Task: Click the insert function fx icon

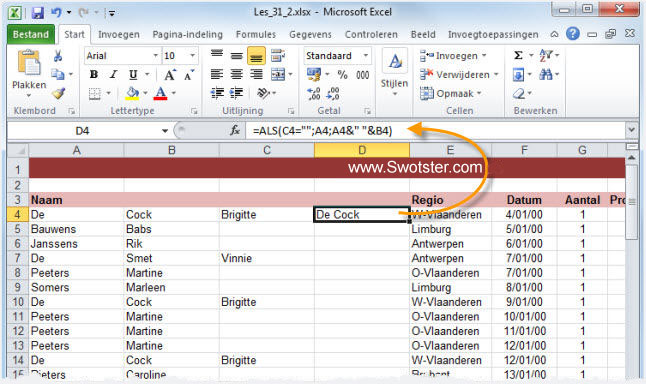Action: (235, 131)
